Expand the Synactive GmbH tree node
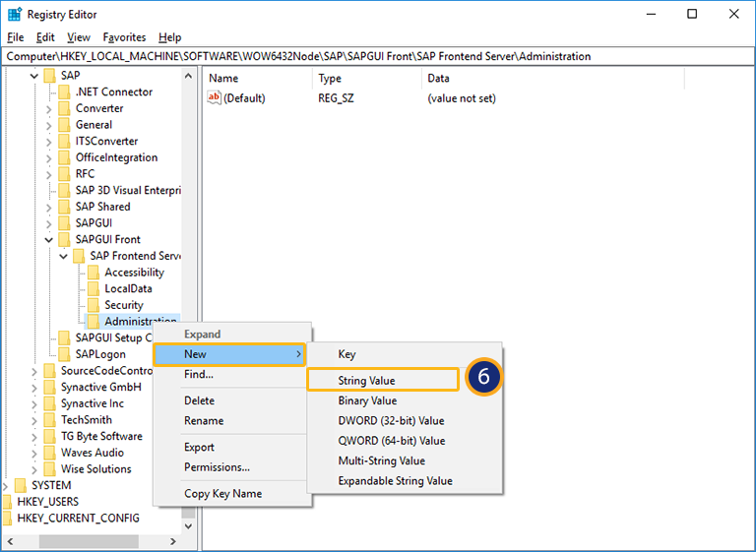The image size is (756, 552). click(x=35, y=388)
